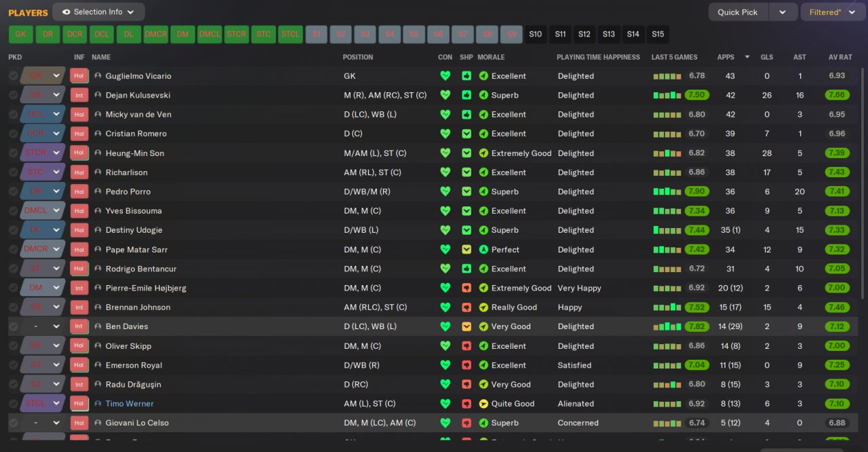Open the Selection Info dropdown

(x=98, y=12)
